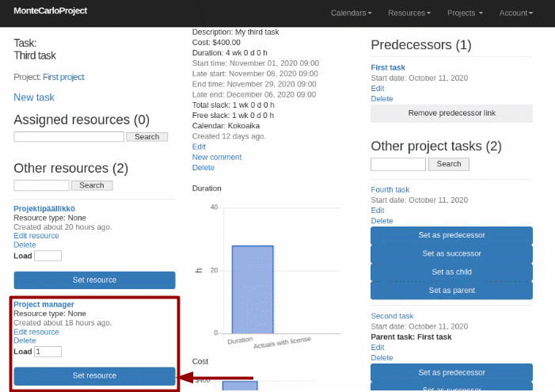Set resource for Project manager
This screenshot has height=392, width=555.
[x=94, y=375]
